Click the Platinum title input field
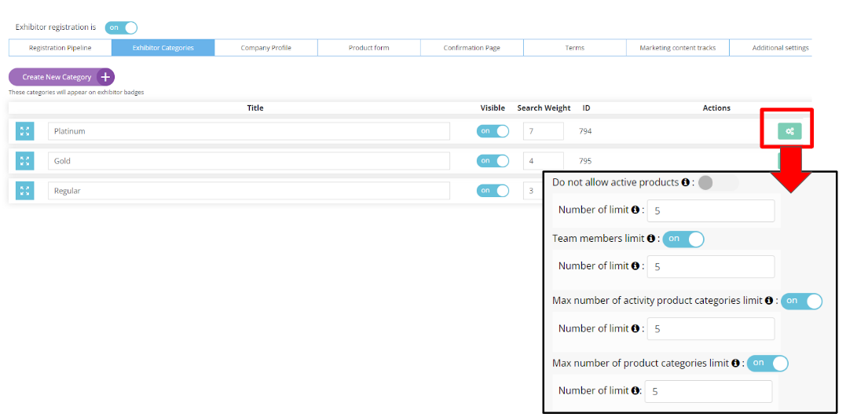The height and width of the screenshot is (417, 868). tap(249, 131)
